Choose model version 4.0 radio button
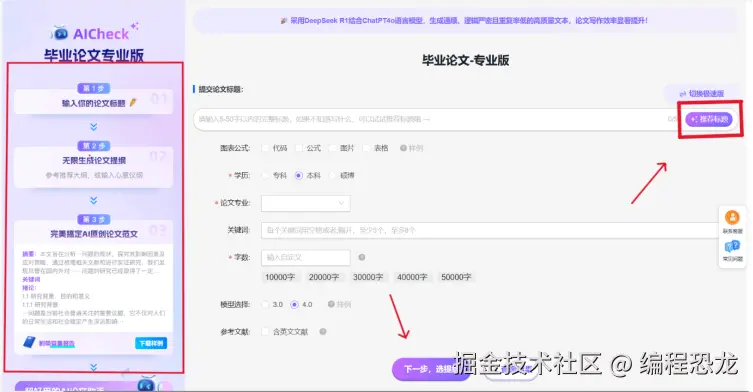Image resolution: width=753 pixels, height=392 pixels. tap(294, 304)
